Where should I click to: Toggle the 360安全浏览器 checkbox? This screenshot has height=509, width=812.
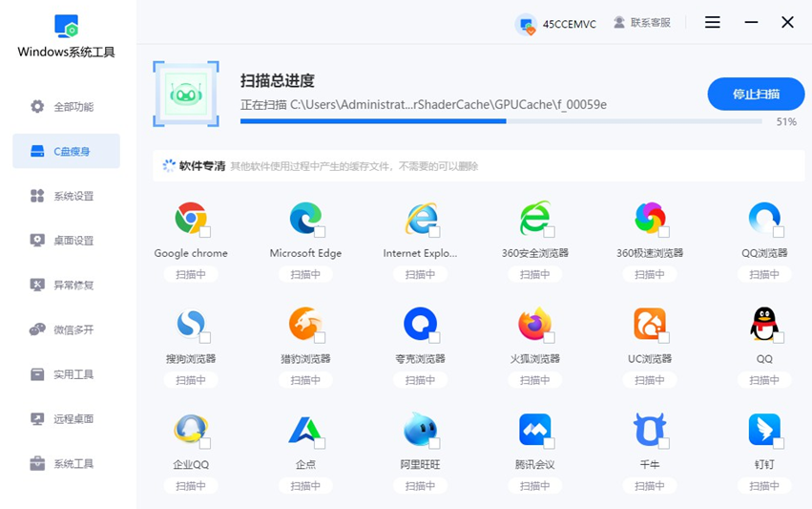coord(550,232)
